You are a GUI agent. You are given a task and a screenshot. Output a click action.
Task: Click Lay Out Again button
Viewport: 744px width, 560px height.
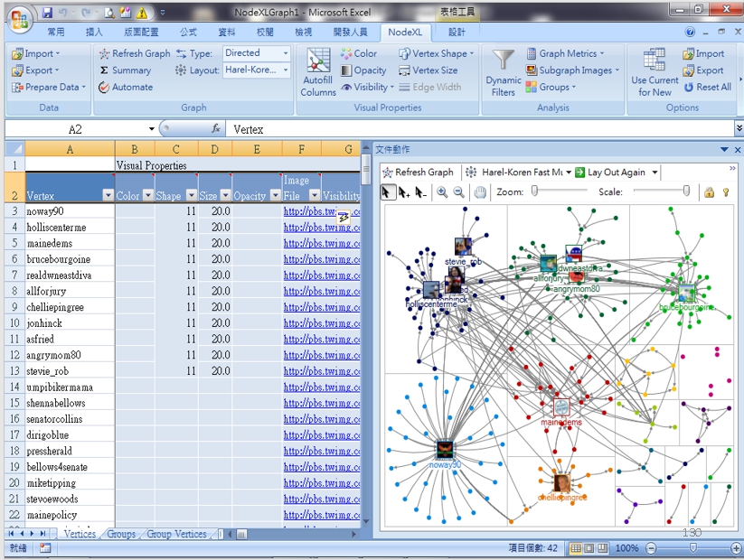pyautogui.click(x=611, y=173)
